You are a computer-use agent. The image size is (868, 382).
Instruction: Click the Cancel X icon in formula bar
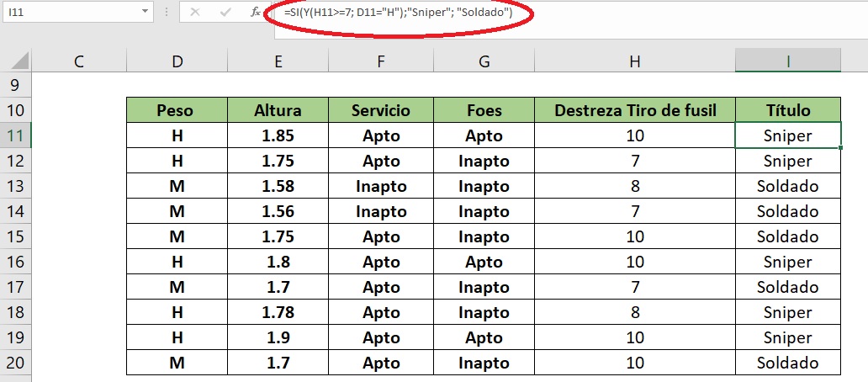(x=195, y=13)
